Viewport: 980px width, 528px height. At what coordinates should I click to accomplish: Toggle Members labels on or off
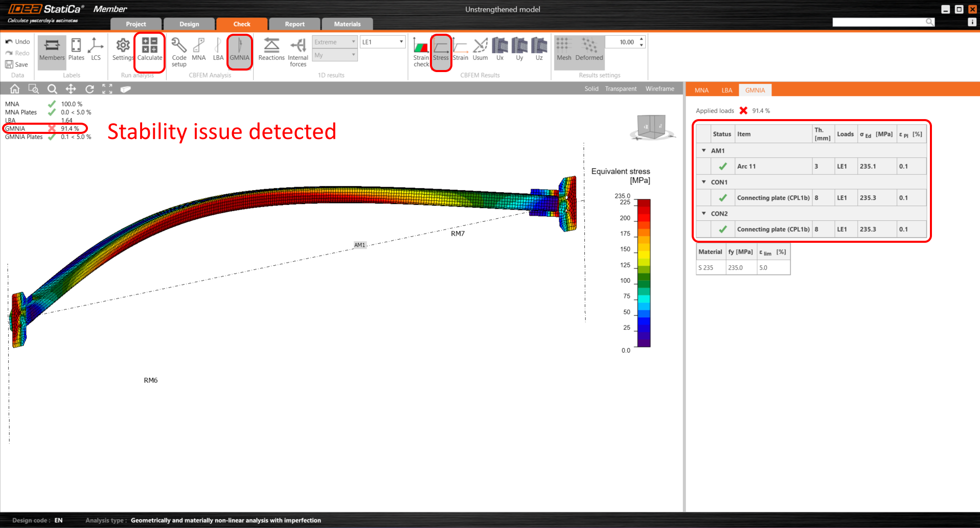click(52, 50)
